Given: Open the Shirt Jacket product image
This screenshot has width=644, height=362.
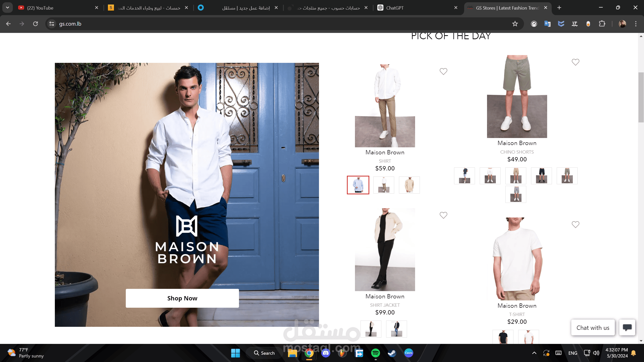Looking at the screenshot, I should [385, 250].
